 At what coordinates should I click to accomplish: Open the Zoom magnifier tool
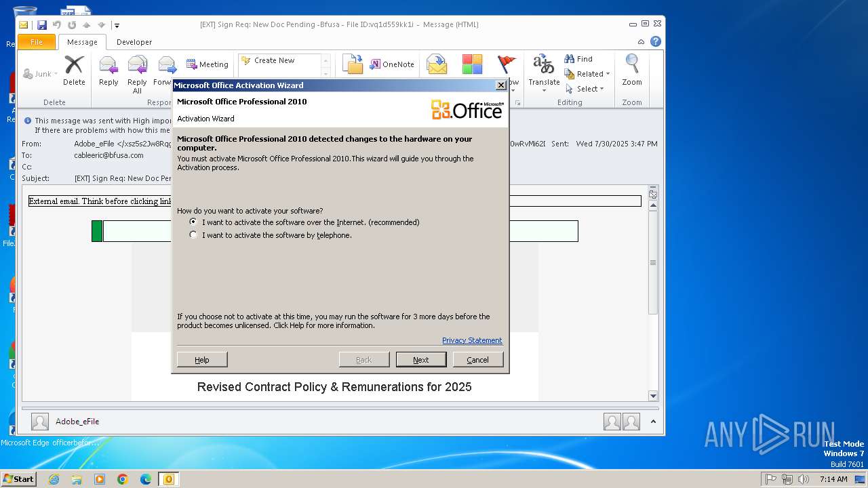(632, 70)
